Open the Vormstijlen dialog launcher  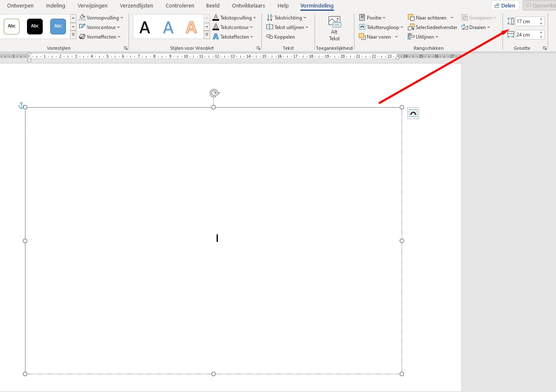tap(126, 48)
